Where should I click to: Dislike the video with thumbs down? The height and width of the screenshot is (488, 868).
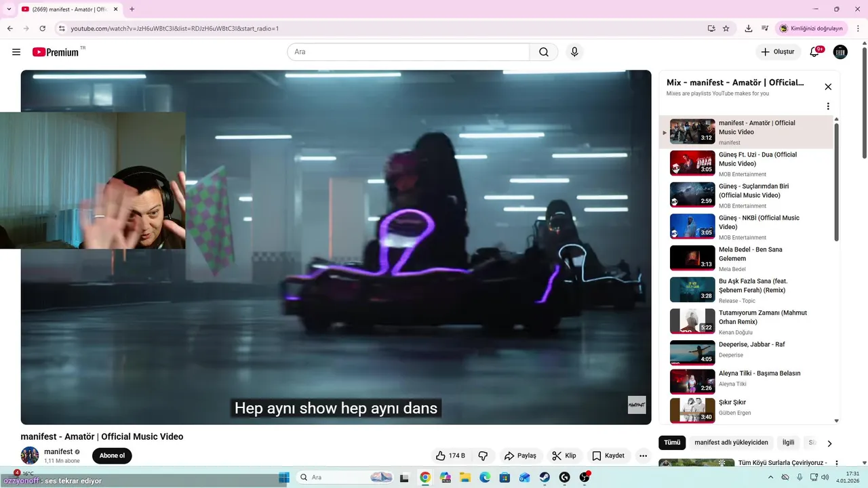tap(483, 455)
